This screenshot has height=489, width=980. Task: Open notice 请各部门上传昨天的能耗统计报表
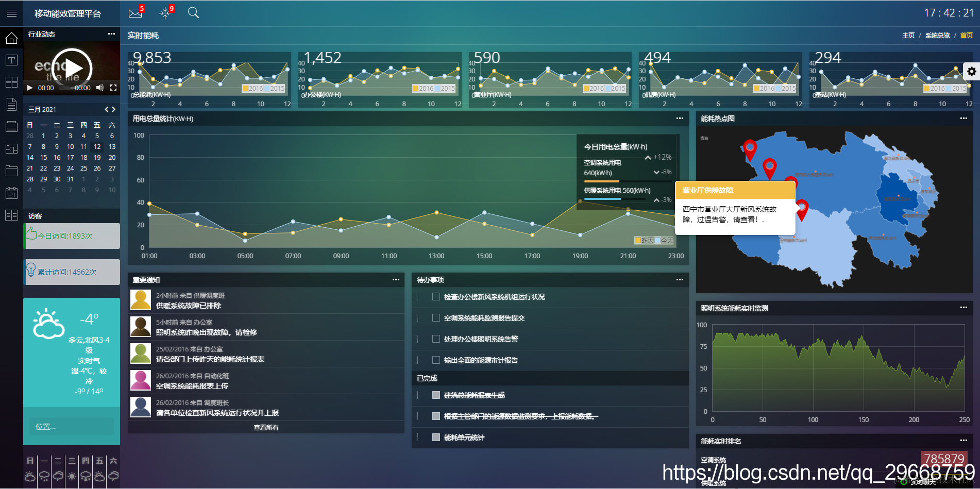click(210, 360)
